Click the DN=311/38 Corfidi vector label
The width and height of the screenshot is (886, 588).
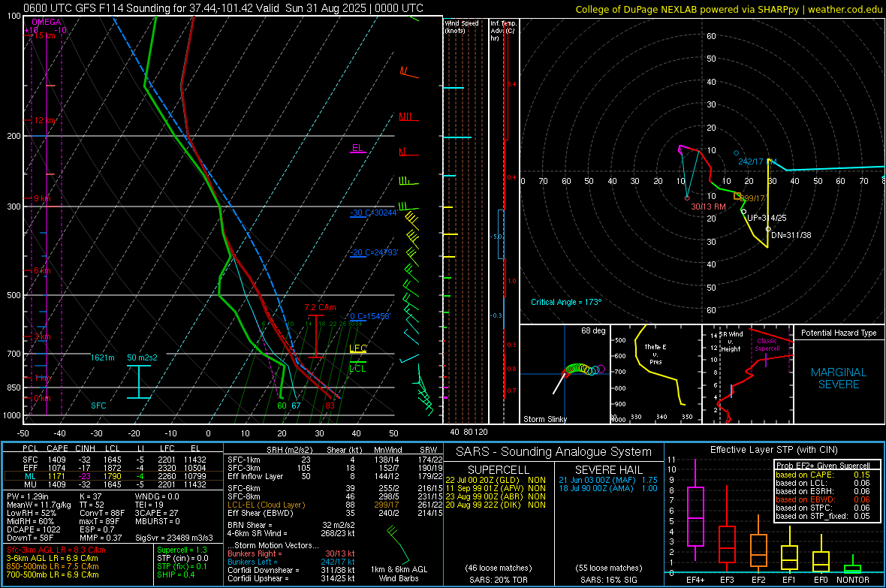791,235
